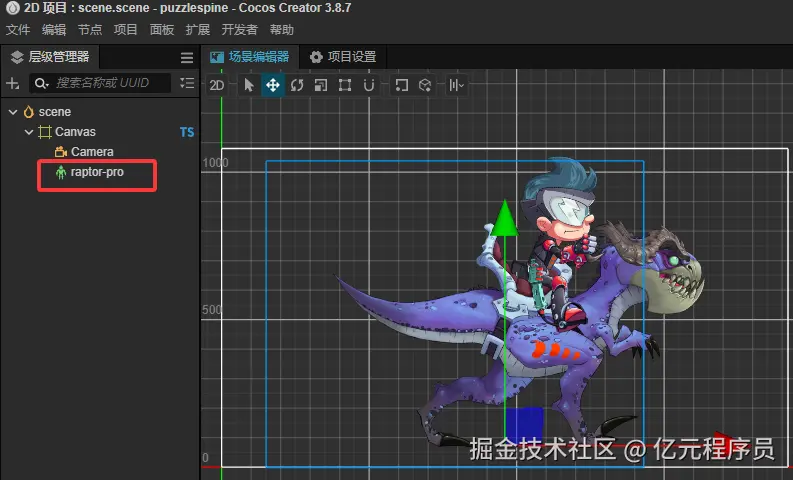Viewport: 793px width, 480px height.
Task: Select the Canvas node
Action: pos(75,132)
